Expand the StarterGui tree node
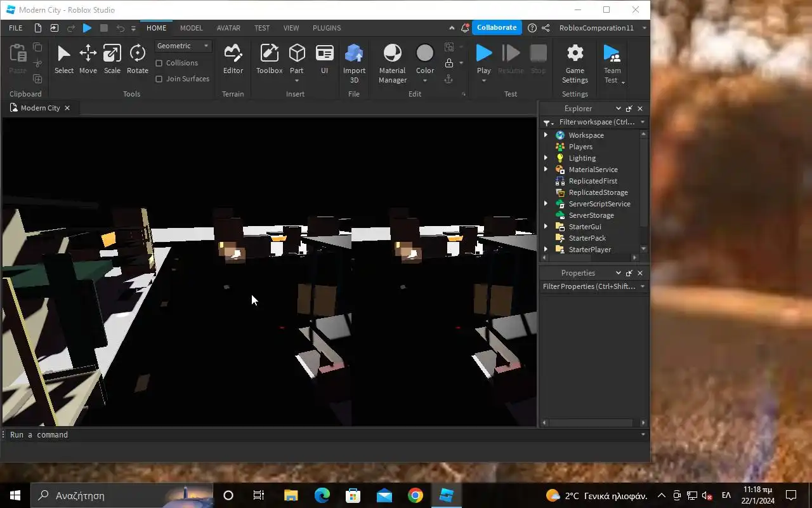 (x=546, y=227)
